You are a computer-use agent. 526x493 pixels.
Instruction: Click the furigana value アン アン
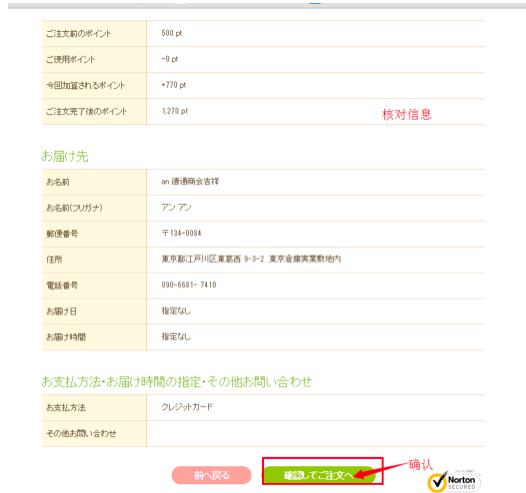coord(176,207)
